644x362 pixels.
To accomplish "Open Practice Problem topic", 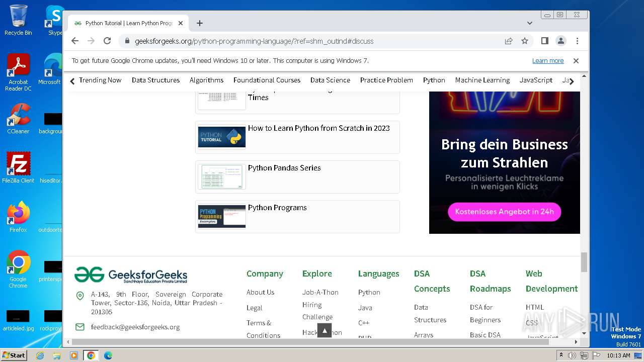I will point(386,80).
